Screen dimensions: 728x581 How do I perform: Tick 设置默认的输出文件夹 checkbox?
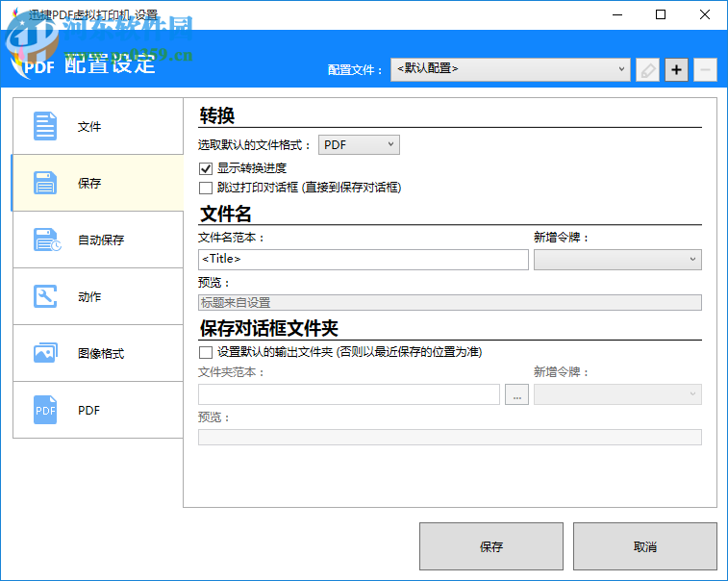click(206, 352)
